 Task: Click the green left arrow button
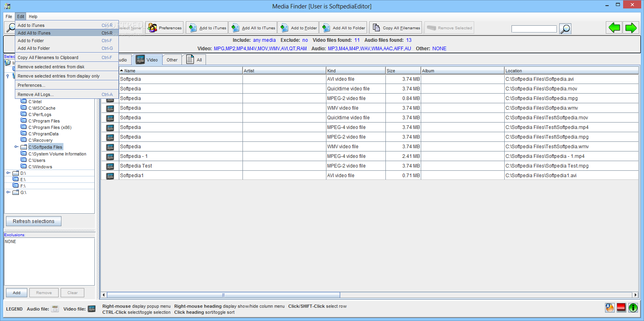(x=614, y=28)
